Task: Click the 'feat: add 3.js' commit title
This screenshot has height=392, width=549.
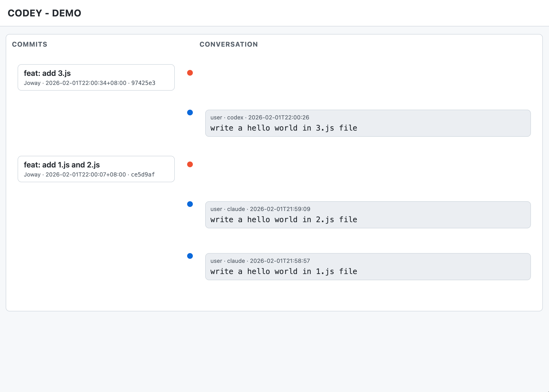Action: pyautogui.click(x=47, y=73)
